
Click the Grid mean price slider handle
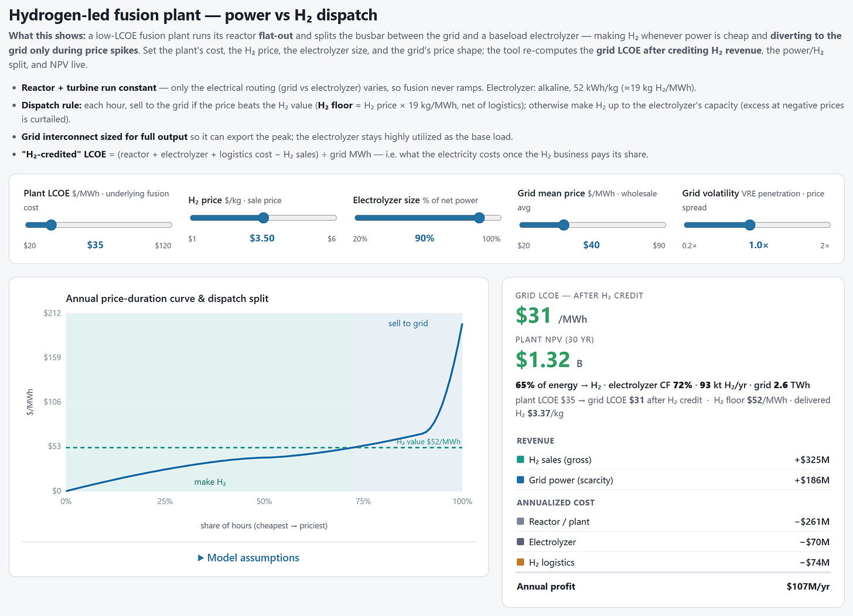564,225
